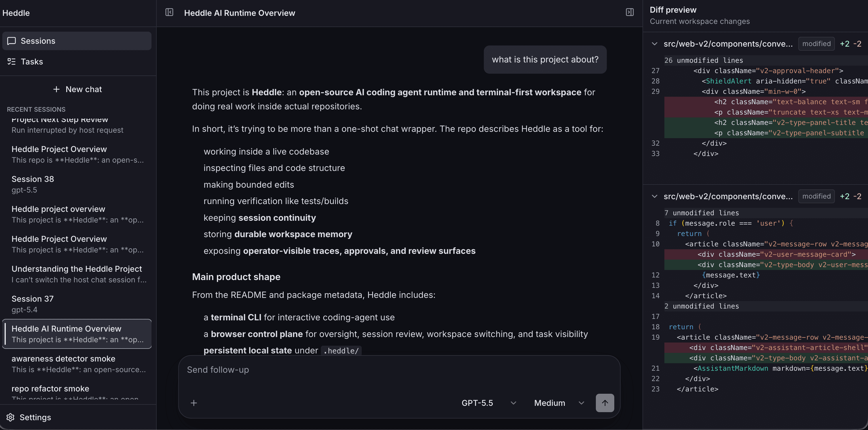The image size is (868, 430).
Task: Click the Settings gear icon
Action: click(x=10, y=417)
